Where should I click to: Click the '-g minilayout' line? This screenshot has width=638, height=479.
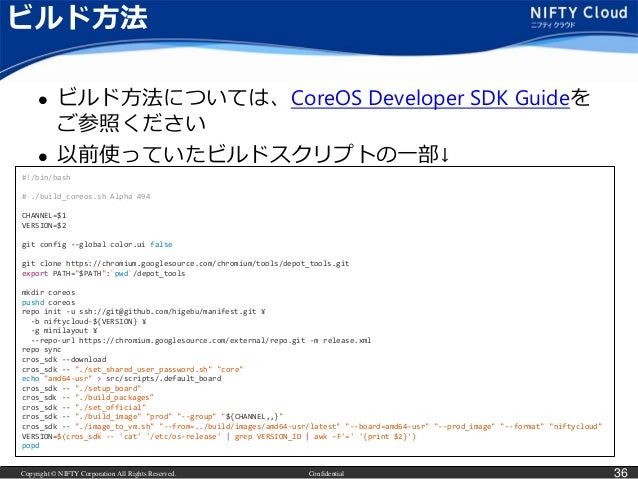(x=64, y=330)
